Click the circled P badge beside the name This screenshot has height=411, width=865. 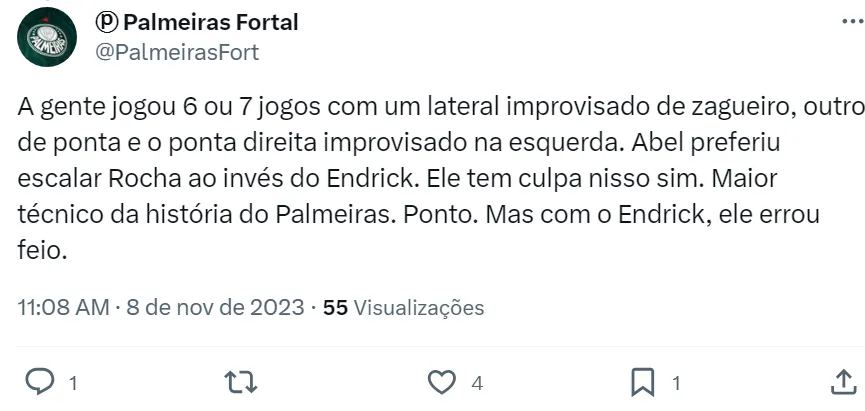(106, 22)
